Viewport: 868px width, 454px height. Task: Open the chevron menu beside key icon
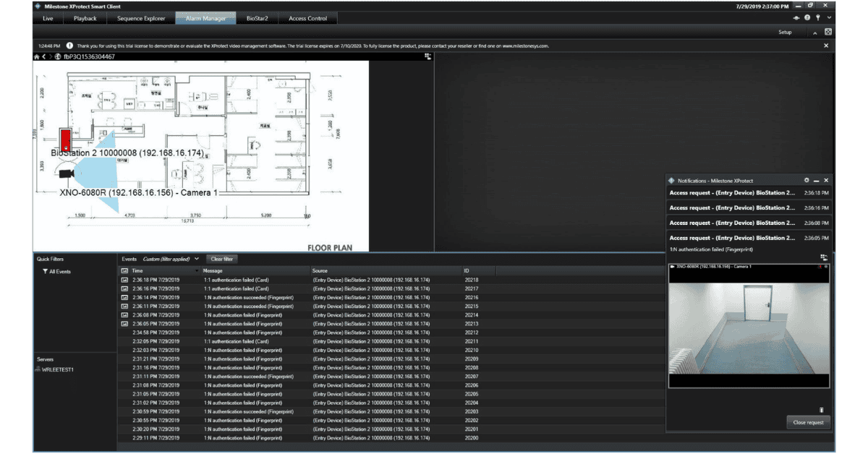(x=827, y=18)
